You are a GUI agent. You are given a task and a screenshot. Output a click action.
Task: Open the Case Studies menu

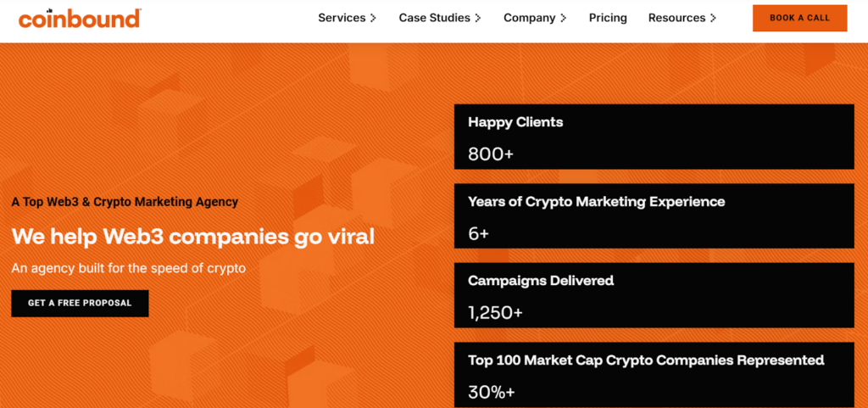coord(435,18)
